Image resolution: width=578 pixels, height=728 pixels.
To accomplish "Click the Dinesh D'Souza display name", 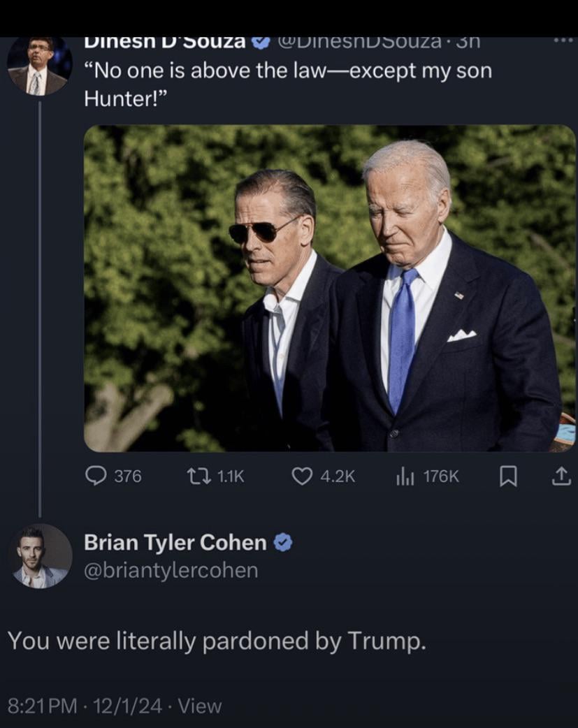I will pyautogui.click(x=165, y=42).
